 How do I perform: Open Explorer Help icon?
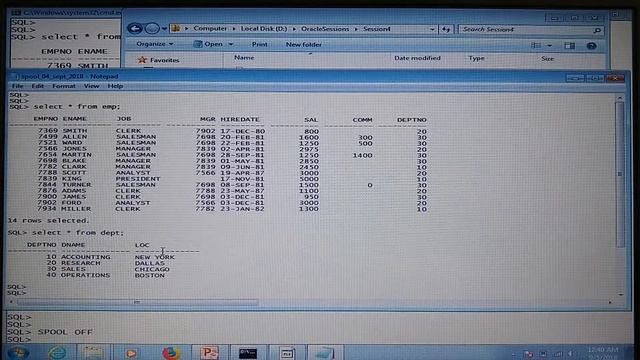tap(591, 46)
